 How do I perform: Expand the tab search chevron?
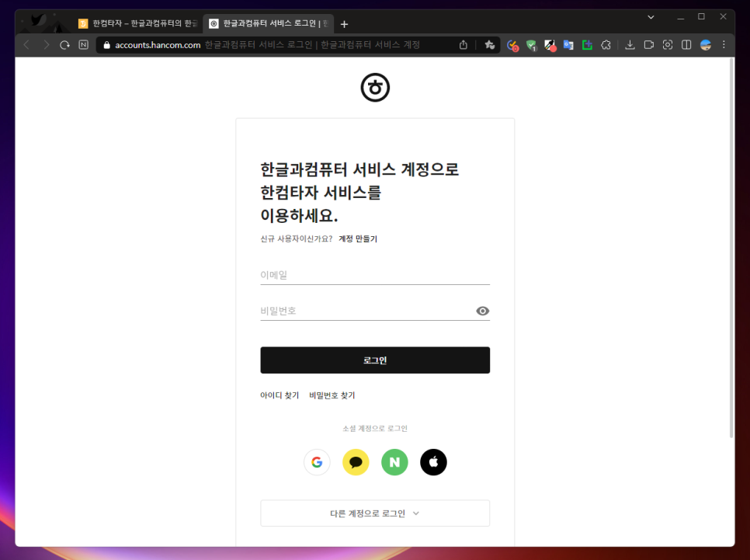(651, 17)
